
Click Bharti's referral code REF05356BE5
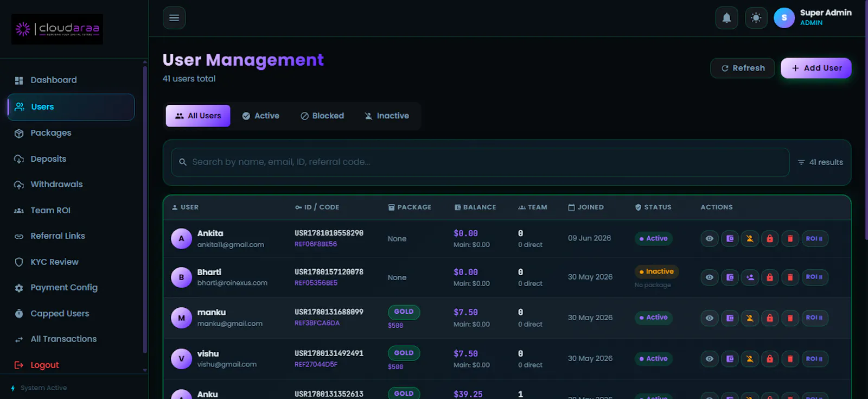[x=316, y=283]
